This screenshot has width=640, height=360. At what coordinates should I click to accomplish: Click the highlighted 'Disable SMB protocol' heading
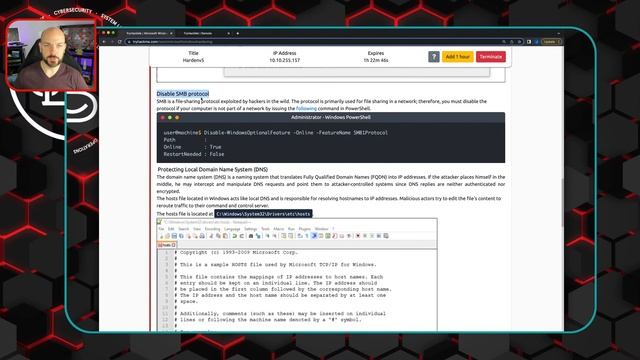[x=183, y=94]
